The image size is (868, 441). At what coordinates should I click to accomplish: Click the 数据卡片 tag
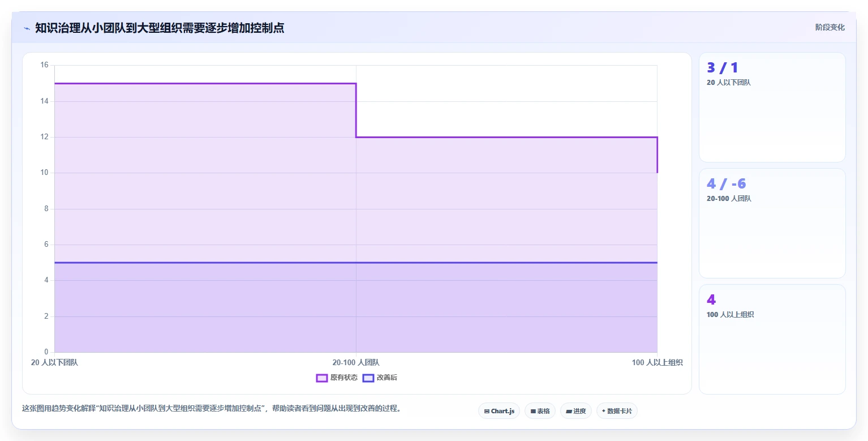617,411
